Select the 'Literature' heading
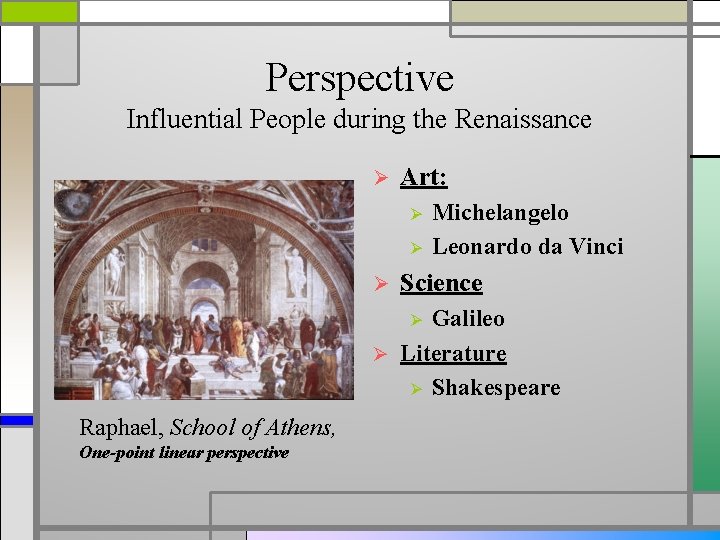 click(453, 354)
